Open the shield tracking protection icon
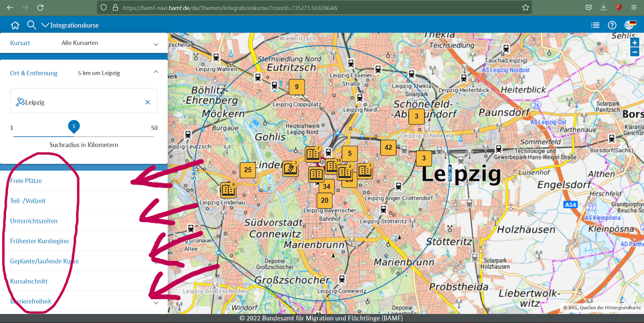Viewport: 644px width, 323px height. click(x=104, y=8)
